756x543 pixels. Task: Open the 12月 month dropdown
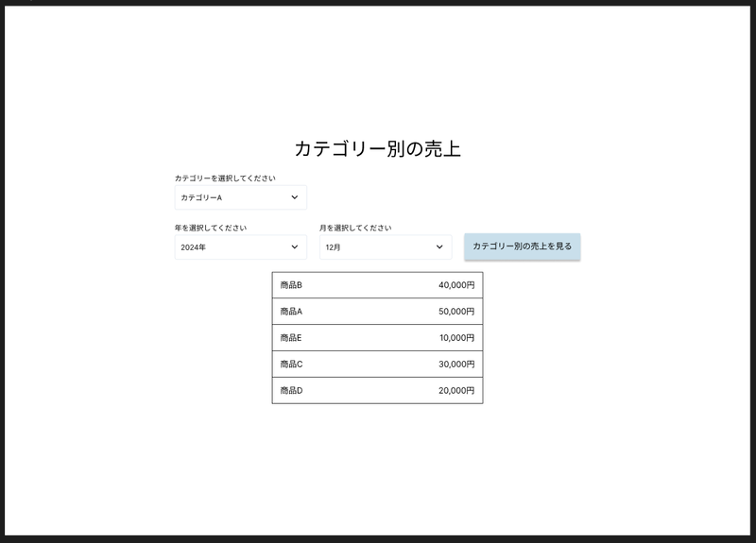pyautogui.click(x=386, y=247)
